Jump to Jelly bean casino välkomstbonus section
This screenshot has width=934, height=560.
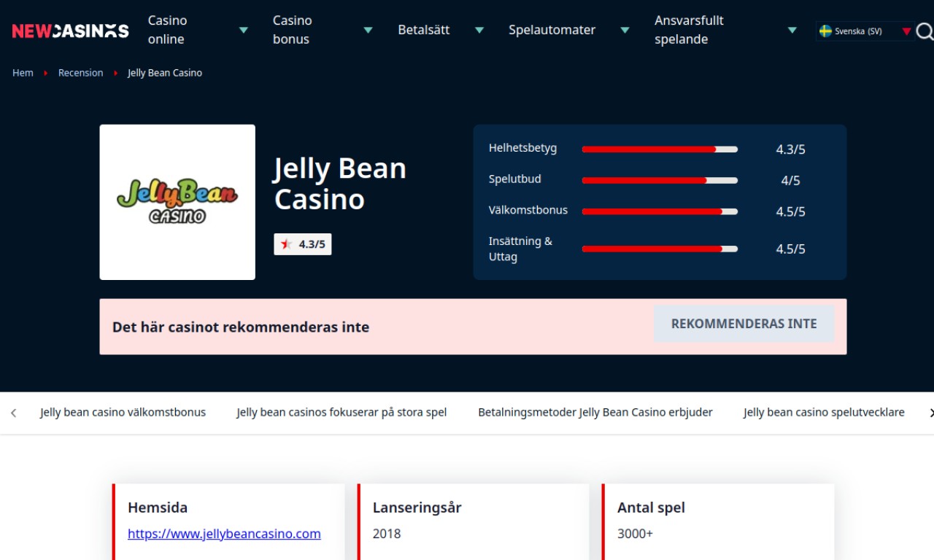[x=123, y=413]
